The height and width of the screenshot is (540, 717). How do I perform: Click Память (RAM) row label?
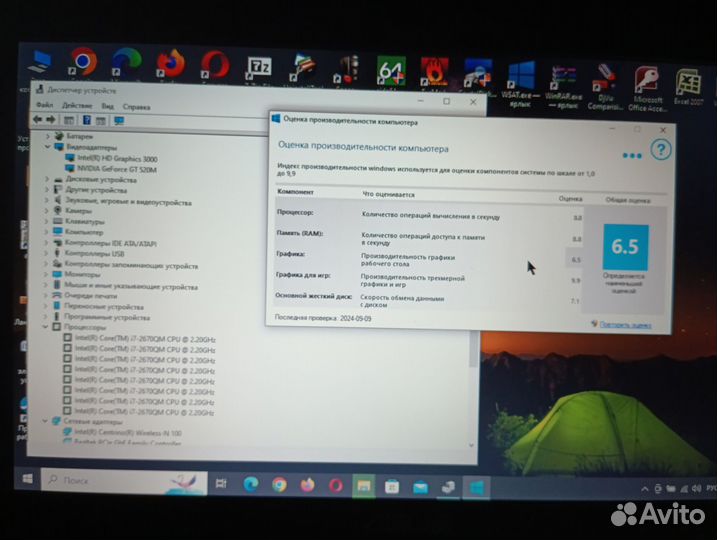point(300,233)
